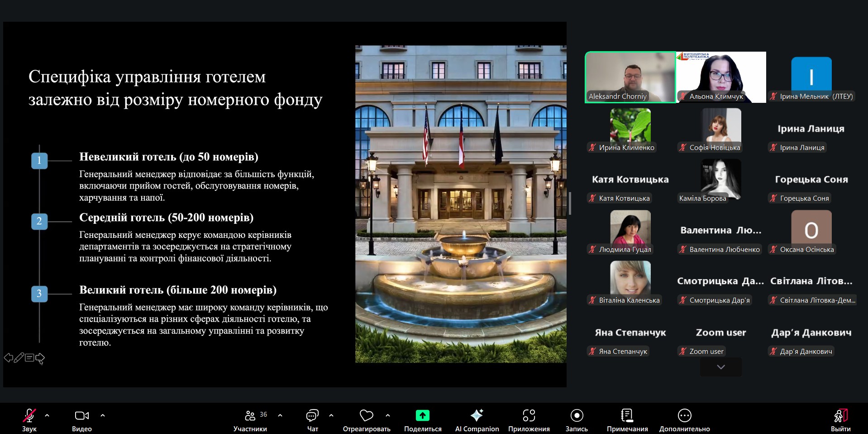
Task: Click the Share screen green icon
Action: click(422, 415)
